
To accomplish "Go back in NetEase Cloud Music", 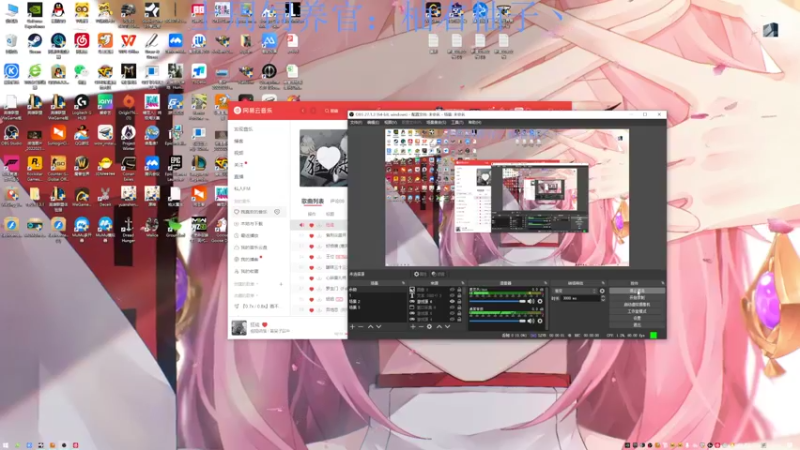I will click(303, 110).
